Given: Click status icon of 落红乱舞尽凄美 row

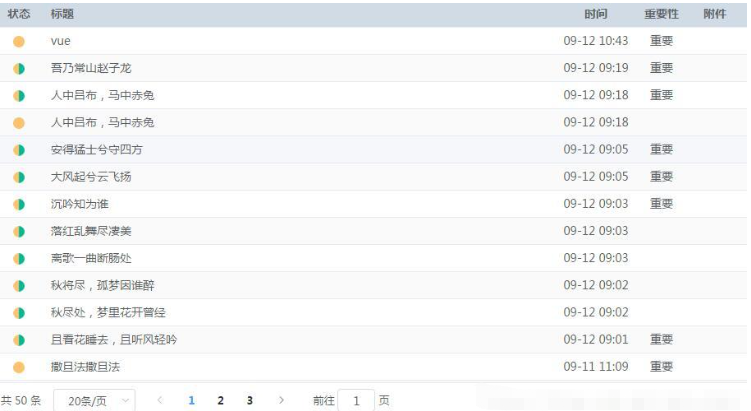Looking at the screenshot, I should [x=19, y=231].
